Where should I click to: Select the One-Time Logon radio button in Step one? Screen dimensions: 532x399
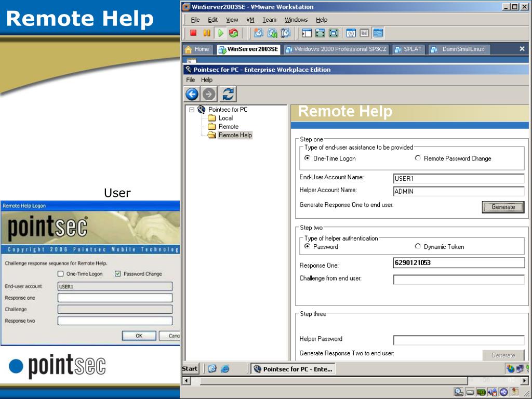307,158
